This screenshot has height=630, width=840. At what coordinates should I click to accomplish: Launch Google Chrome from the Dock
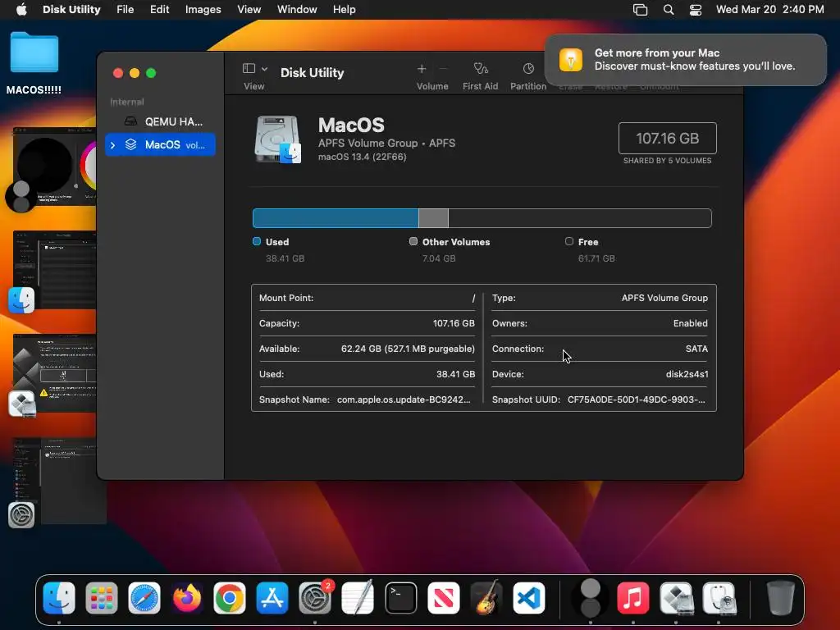pyautogui.click(x=230, y=598)
